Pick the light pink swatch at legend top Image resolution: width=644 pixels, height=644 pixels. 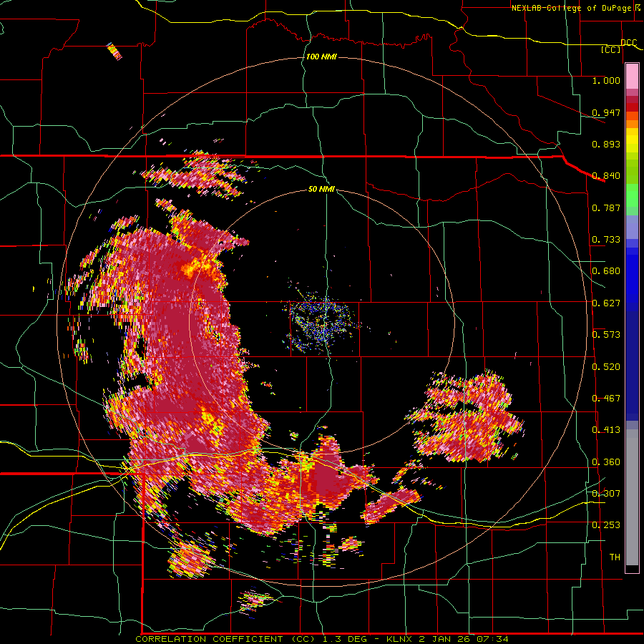[632, 76]
